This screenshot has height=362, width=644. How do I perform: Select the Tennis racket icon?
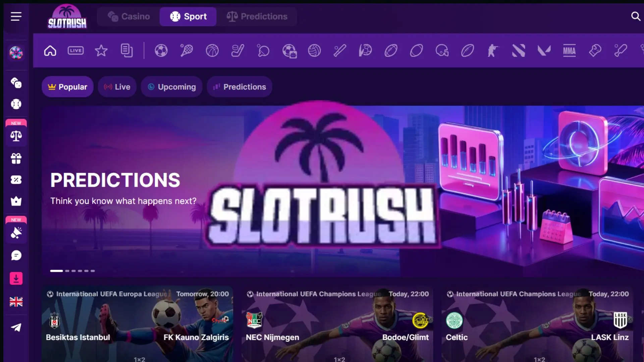point(186,51)
